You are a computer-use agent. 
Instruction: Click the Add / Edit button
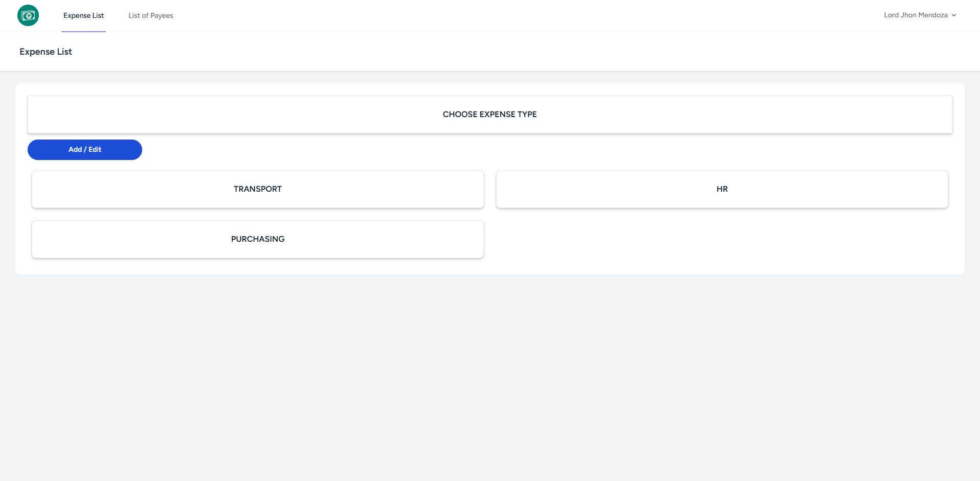pos(85,150)
